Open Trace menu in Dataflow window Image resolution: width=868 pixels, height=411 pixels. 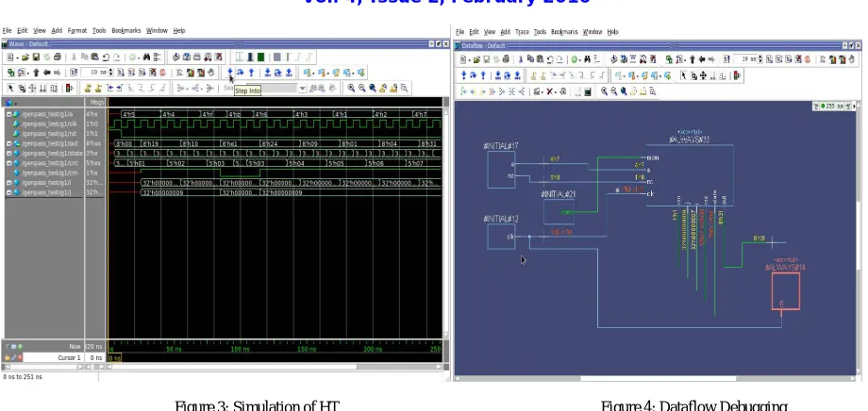(x=522, y=32)
